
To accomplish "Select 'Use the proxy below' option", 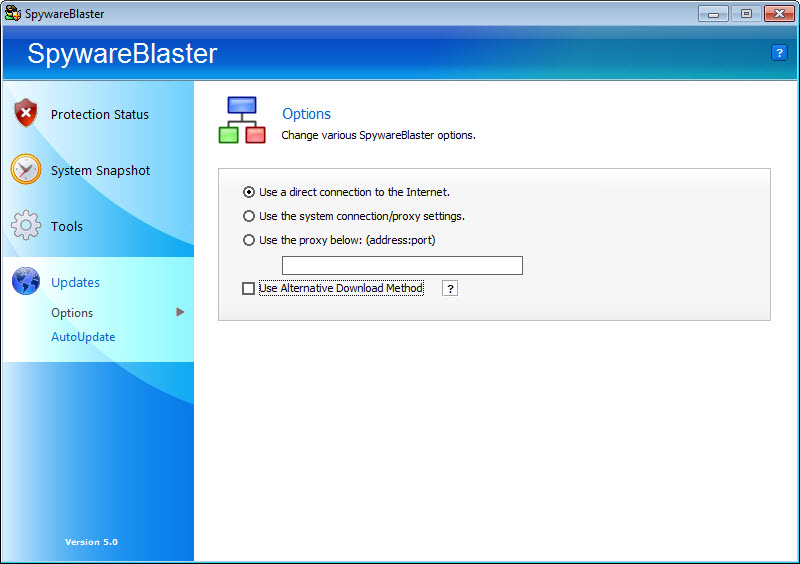I will (248, 240).
